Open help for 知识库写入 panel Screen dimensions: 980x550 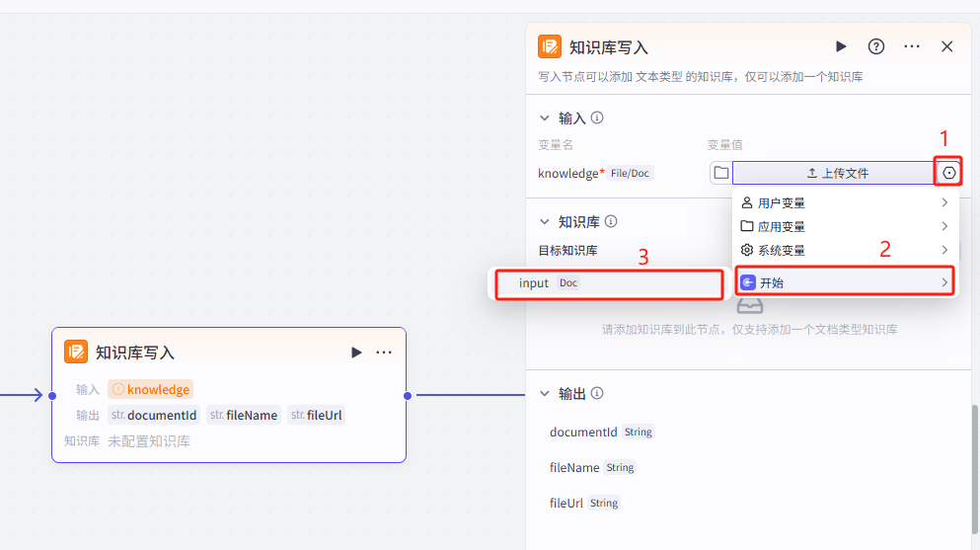(875, 46)
